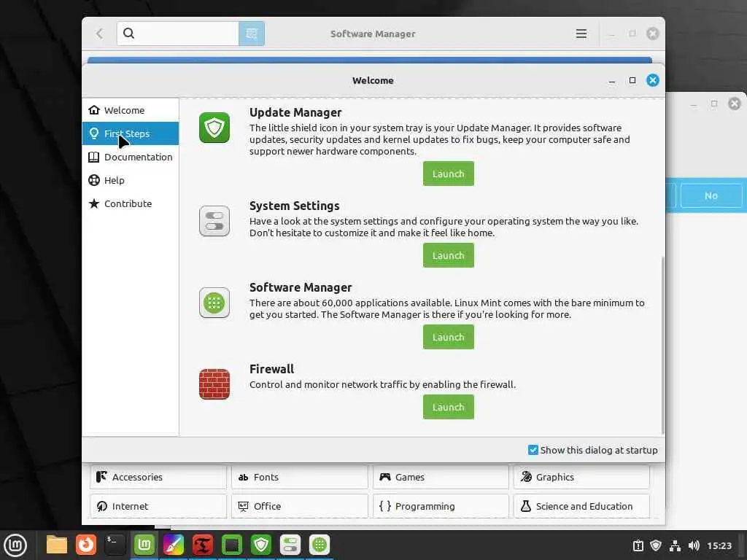Viewport: 747px width, 560px height.
Task: Open the Update Manager shield tray icon
Action: click(x=656, y=545)
